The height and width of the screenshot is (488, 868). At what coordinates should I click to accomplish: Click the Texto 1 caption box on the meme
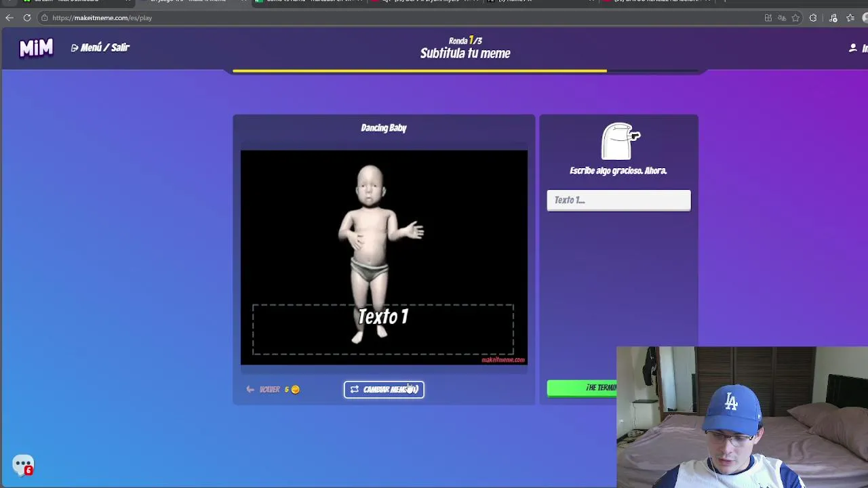coord(383,329)
